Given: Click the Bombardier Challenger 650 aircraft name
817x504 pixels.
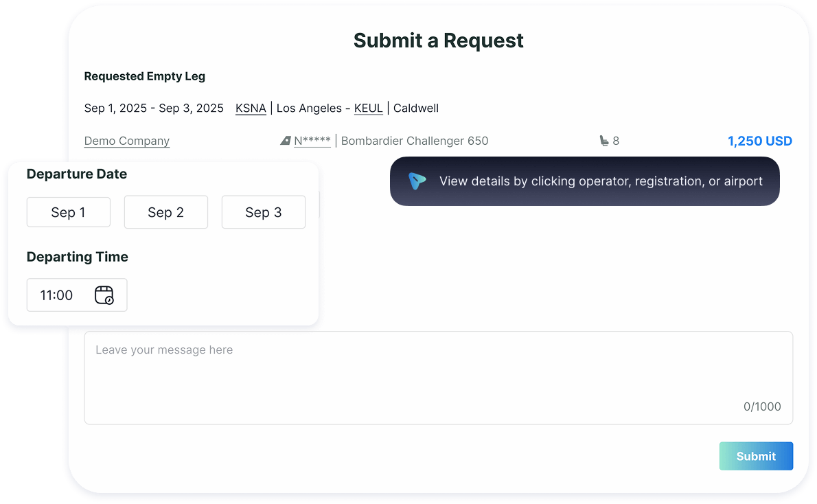Looking at the screenshot, I should coord(414,140).
